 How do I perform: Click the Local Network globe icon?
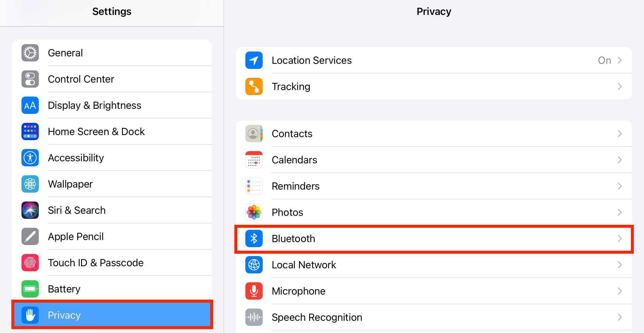[x=254, y=265]
